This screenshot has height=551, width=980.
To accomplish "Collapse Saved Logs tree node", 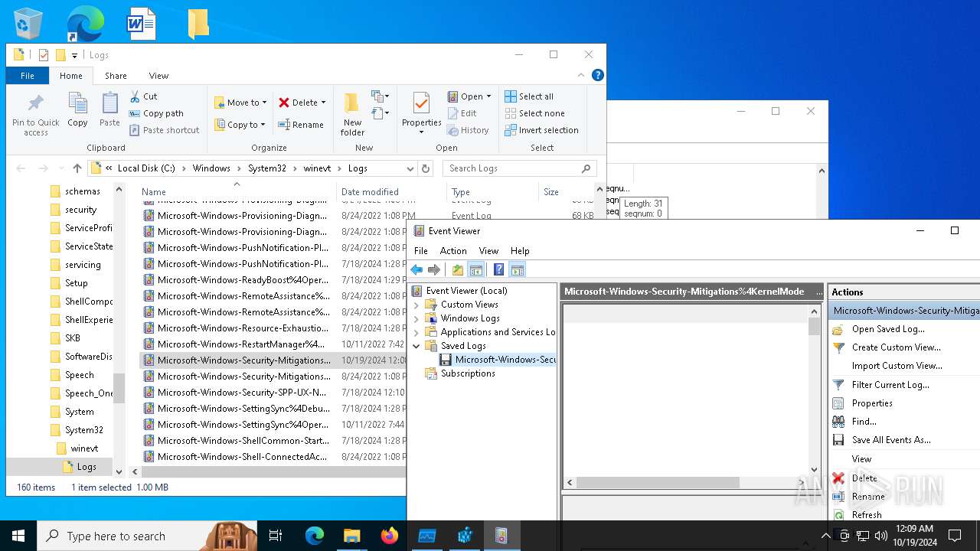I will coord(416,346).
